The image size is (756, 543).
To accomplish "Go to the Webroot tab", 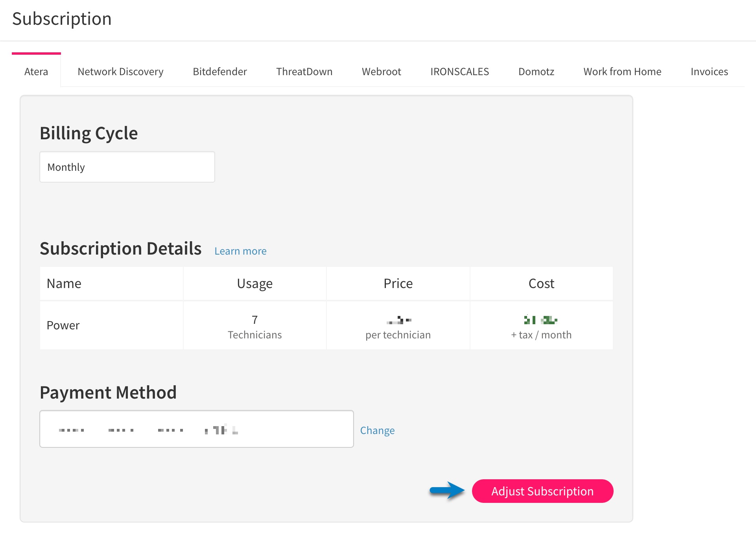I will click(381, 71).
